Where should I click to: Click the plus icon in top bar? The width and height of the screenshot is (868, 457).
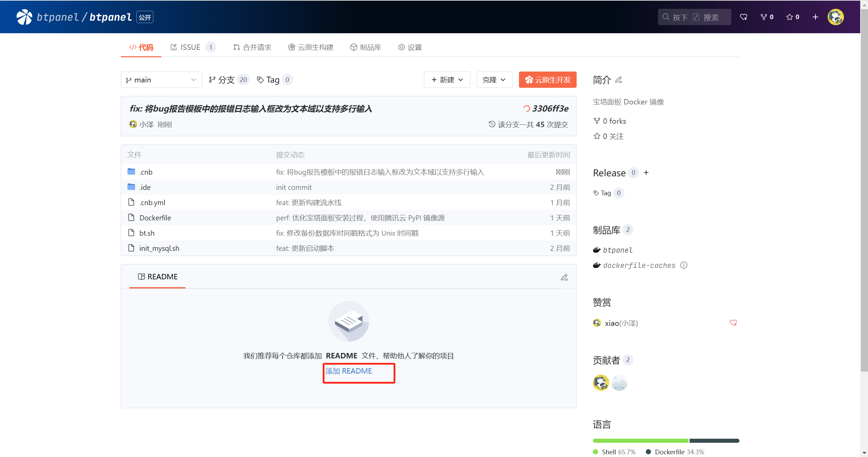tap(815, 17)
